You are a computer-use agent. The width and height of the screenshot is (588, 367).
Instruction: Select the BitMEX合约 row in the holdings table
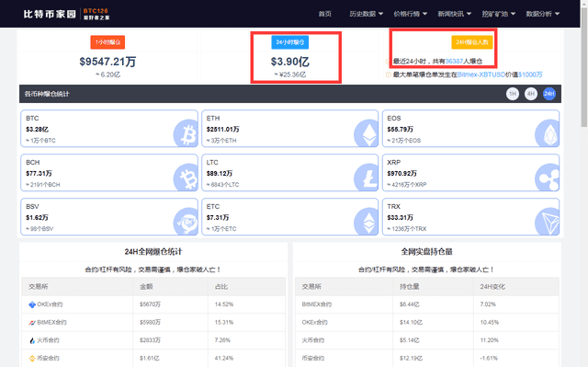point(426,304)
